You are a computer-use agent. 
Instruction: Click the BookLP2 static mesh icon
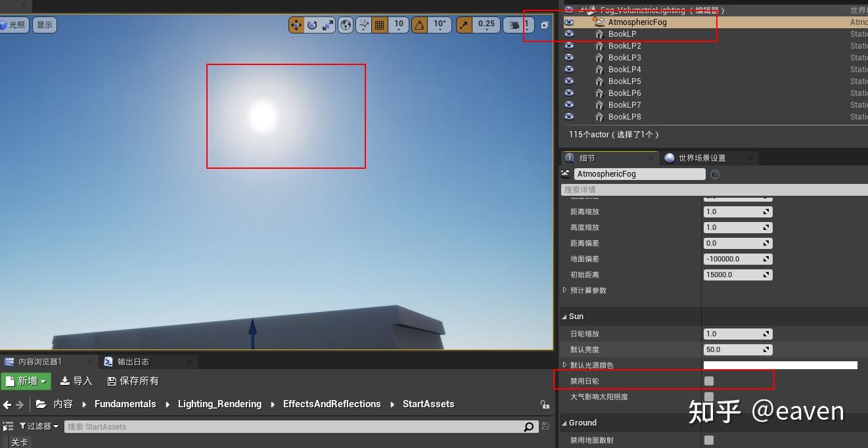pyautogui.click(x=599, y=45)
